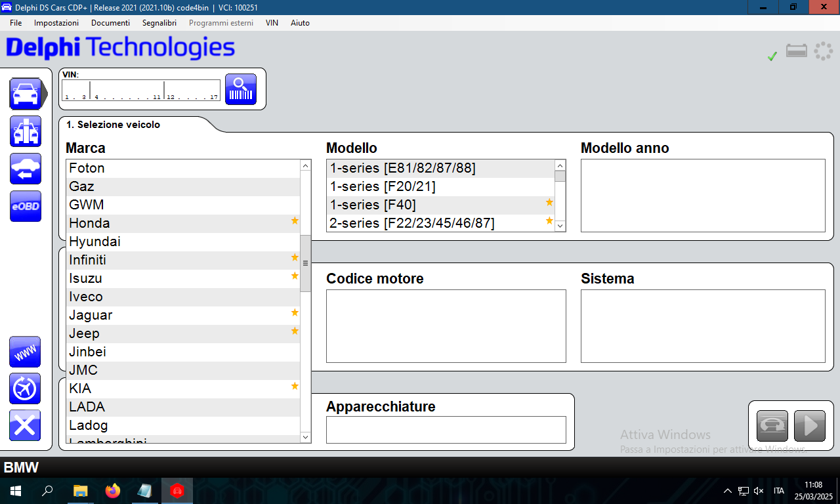Click the star next to Jeep
840x504 pixels.
tap(295, 331)
